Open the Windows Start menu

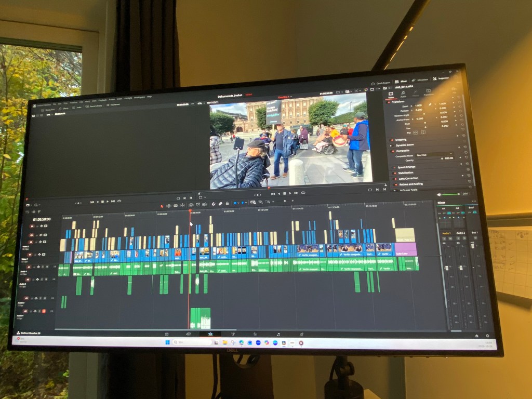tap(167, 342)
